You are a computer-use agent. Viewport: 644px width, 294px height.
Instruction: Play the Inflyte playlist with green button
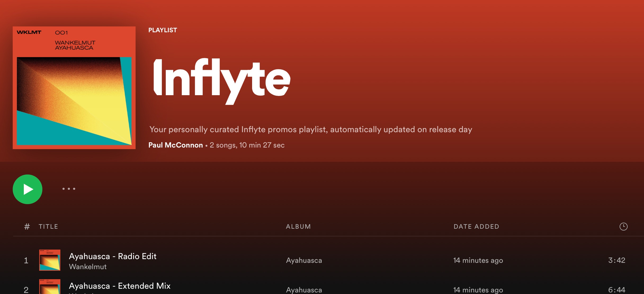pos(28,189)
